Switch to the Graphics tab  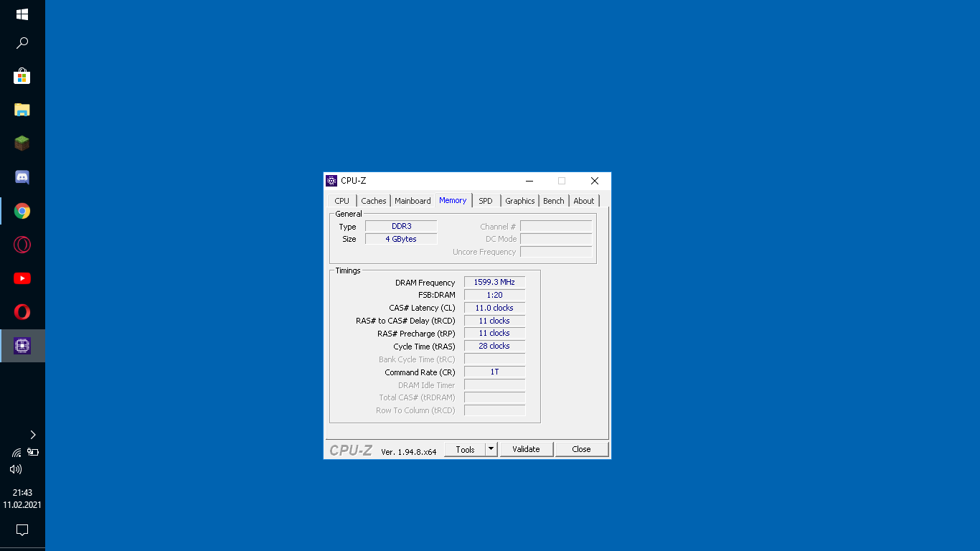click(520, 201)
